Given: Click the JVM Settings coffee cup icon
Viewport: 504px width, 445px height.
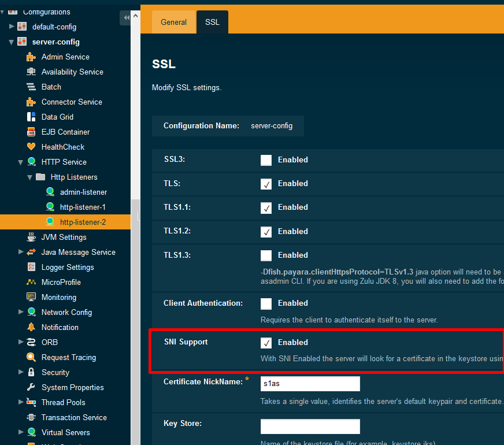Looking at the screenshot, I should click(31, 237).
